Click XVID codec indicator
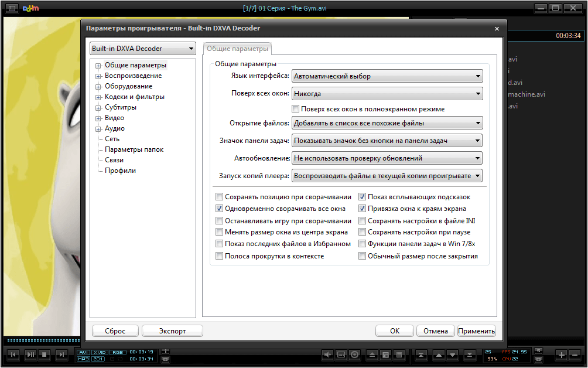 coord(100,352)
